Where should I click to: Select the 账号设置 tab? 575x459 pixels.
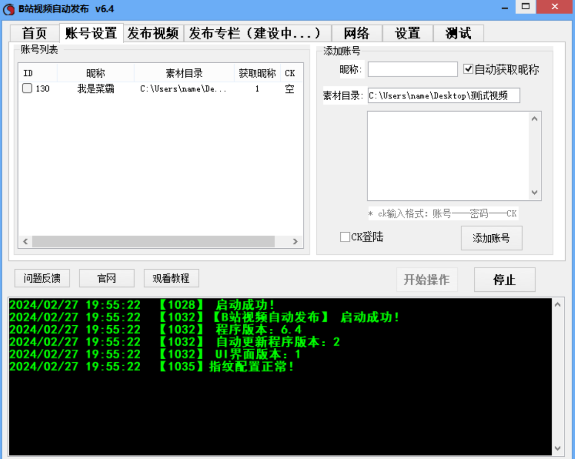point(91,33)
